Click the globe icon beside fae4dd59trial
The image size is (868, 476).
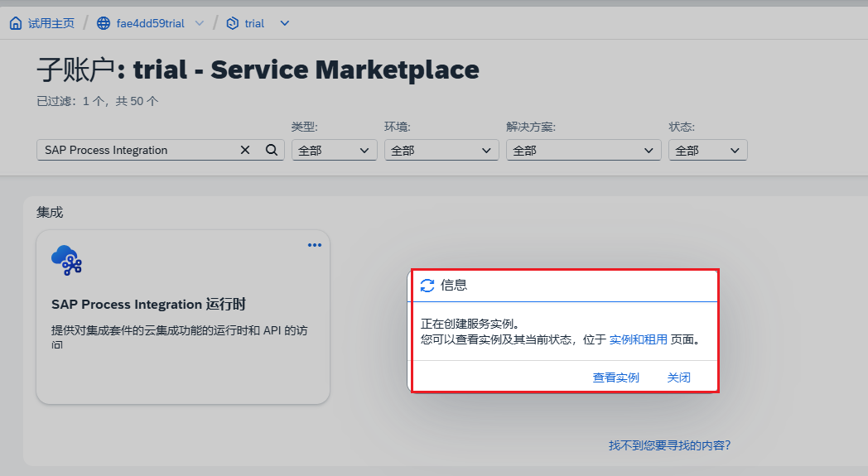pos(104,23)
